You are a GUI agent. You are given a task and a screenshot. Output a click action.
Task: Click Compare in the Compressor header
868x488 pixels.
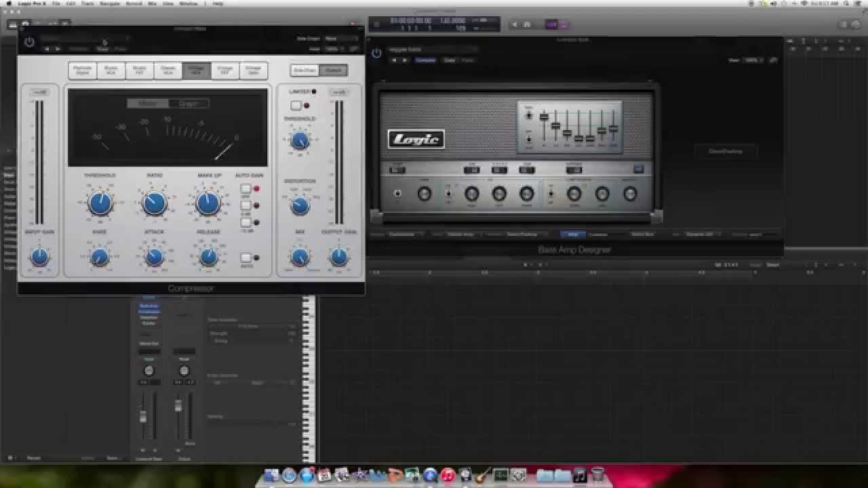click(79, 49)
